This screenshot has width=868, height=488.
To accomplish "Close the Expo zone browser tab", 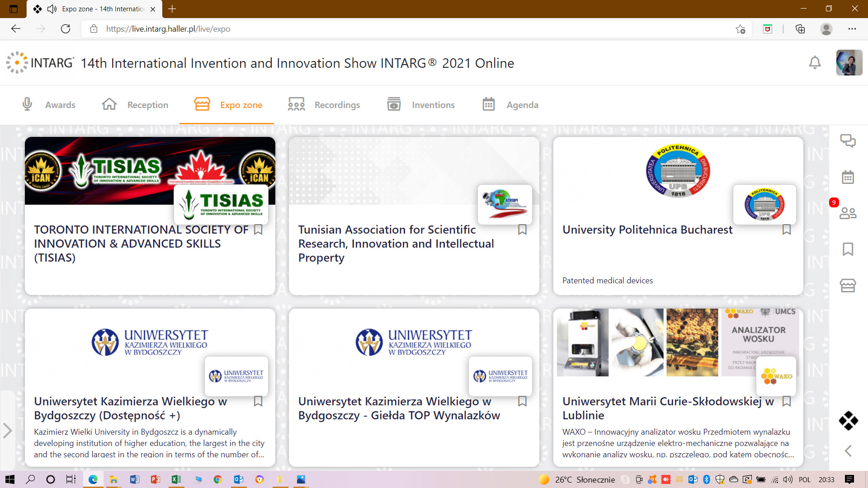I will [153, 9].
